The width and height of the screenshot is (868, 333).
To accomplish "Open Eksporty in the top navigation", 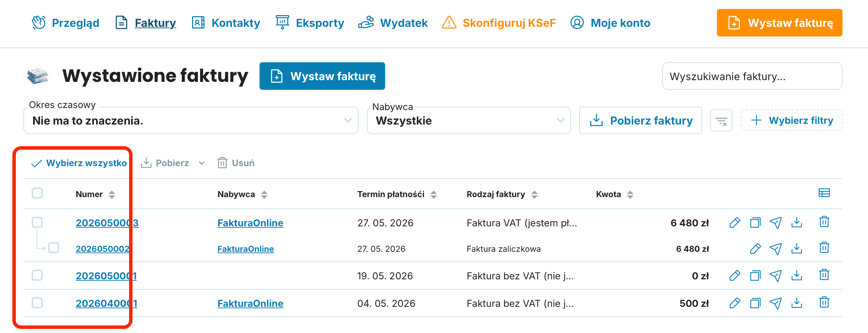I will pos(310,23).
